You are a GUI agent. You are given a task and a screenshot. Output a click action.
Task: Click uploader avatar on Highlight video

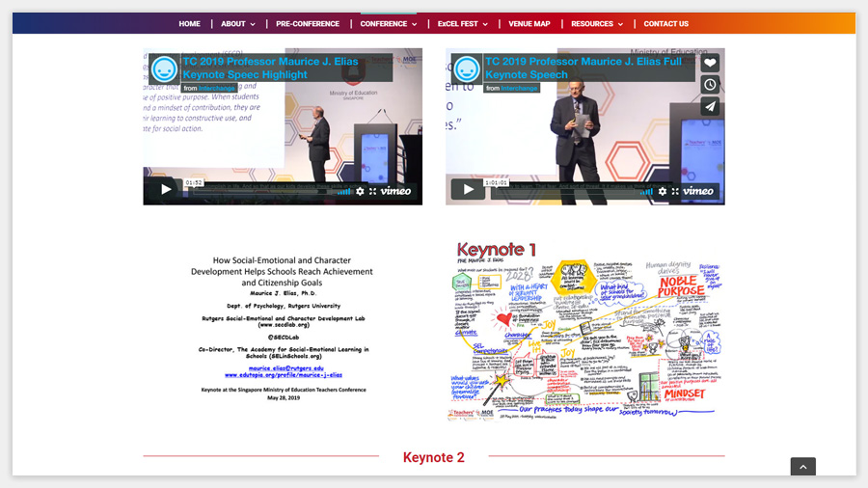point(164,69)
